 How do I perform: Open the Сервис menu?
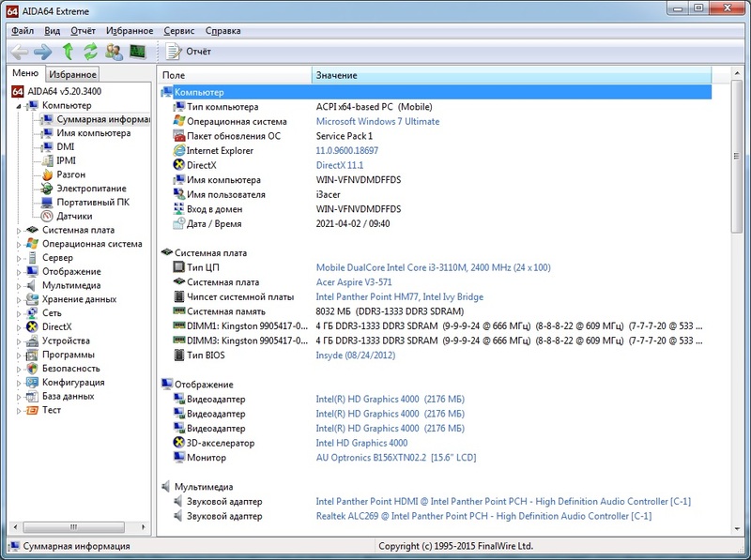coord(178,31)
